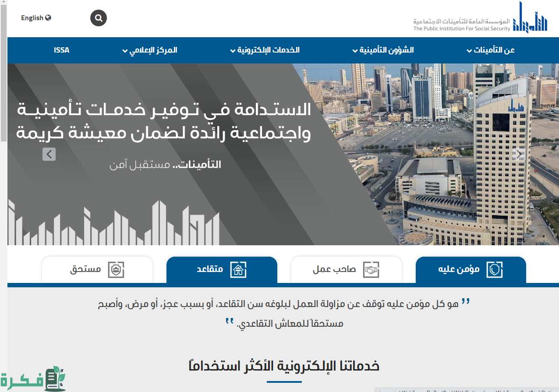Open the الخدمات الإلكترونية dropdown menu
Screen dimensions: 559x392
point(265,50)
